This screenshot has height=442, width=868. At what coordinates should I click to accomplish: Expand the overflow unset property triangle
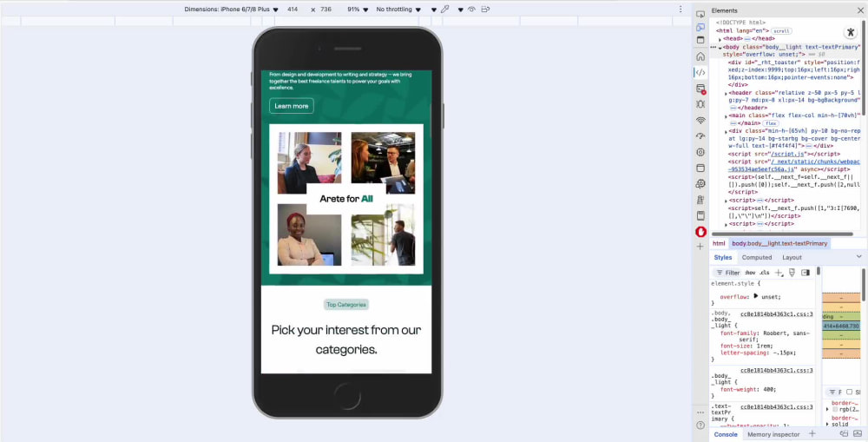756,296
